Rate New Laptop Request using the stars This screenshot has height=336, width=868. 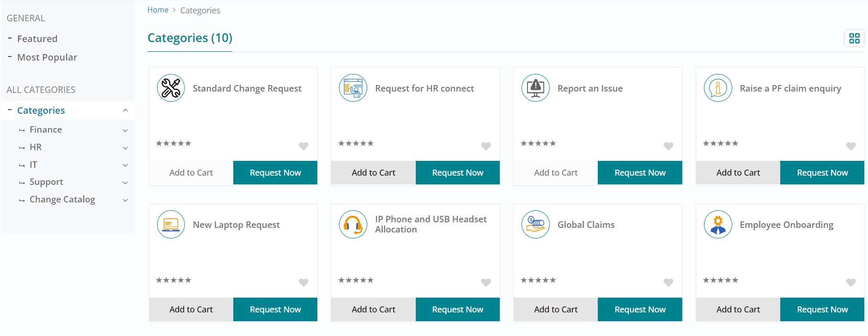[x=174, y=280]
